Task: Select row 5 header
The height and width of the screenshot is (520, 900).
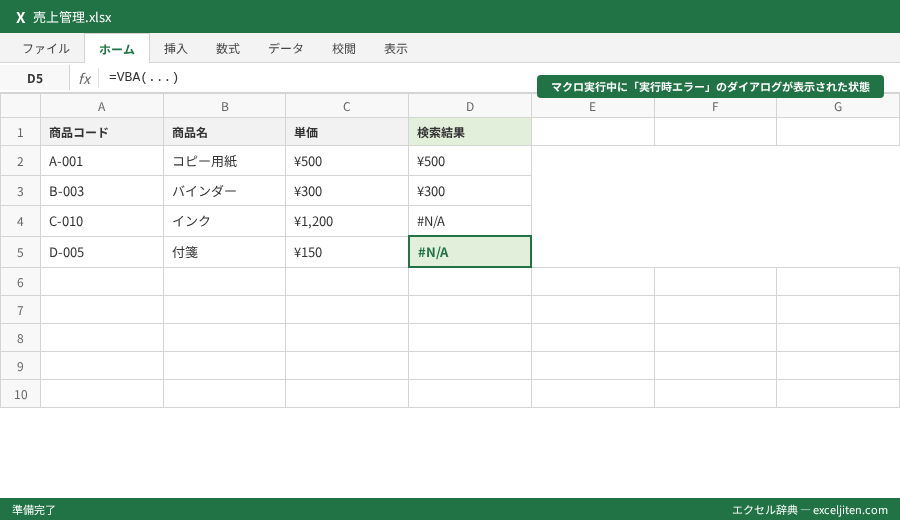Action: pyautogui.click(x=20, y=252)
